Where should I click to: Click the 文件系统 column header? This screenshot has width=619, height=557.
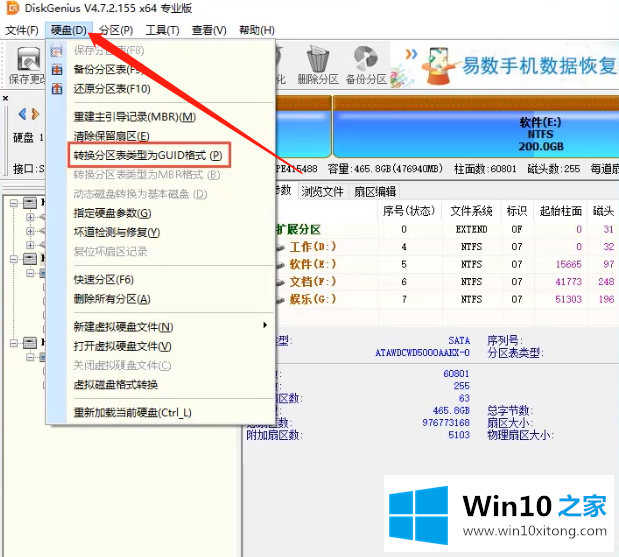471,211
